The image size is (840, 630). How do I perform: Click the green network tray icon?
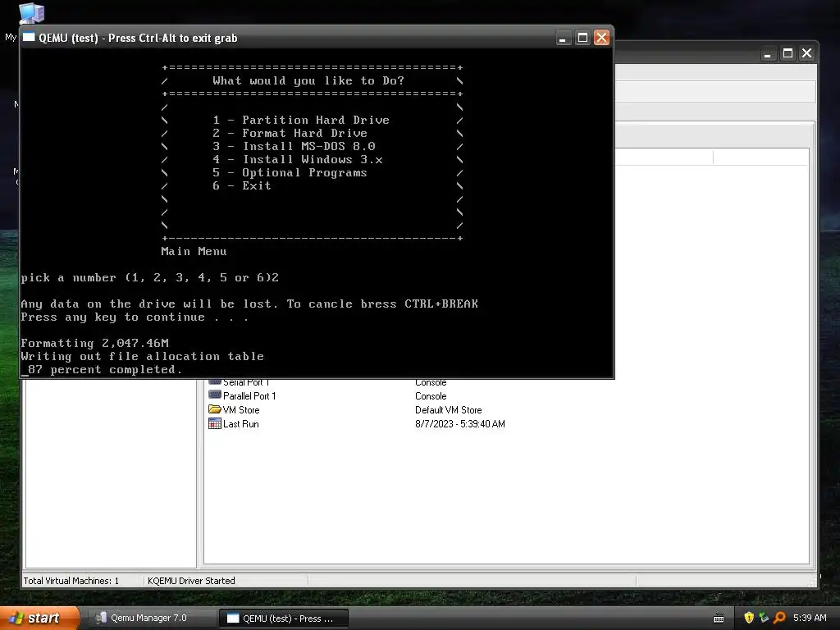[x=764, y=618]
